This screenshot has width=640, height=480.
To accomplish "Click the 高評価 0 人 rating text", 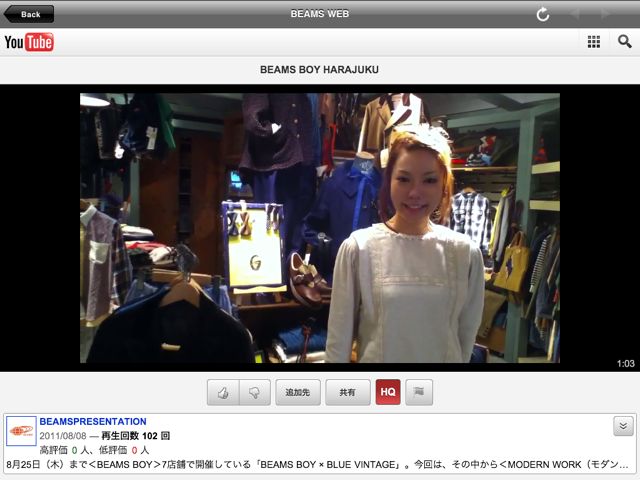I will coord(64,450).
